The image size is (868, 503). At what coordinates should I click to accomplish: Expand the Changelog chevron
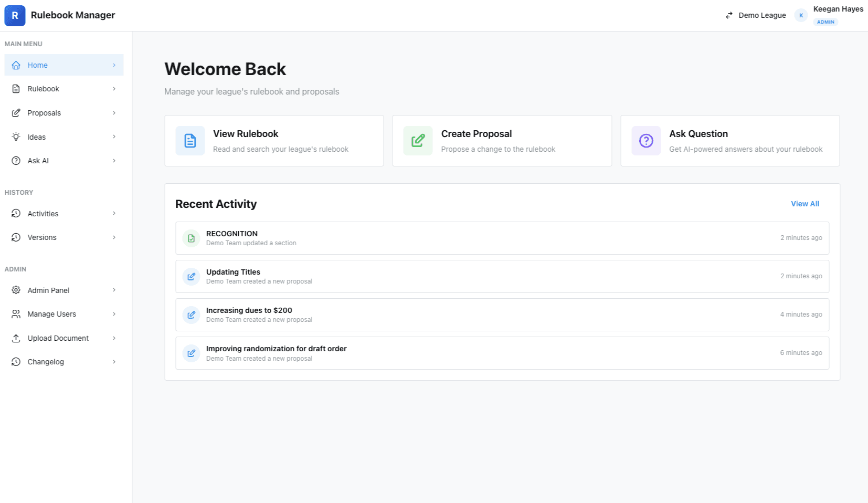[114, 361]
